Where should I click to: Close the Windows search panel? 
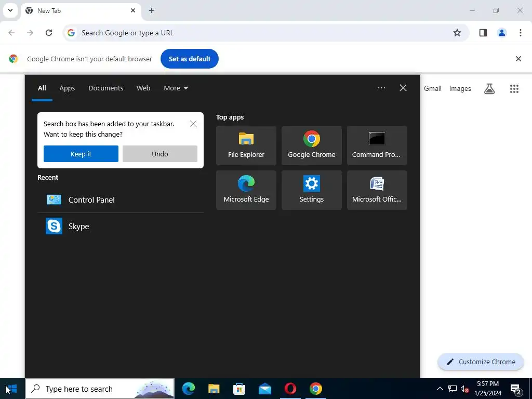pyautogui.click(x=403, y=88)
